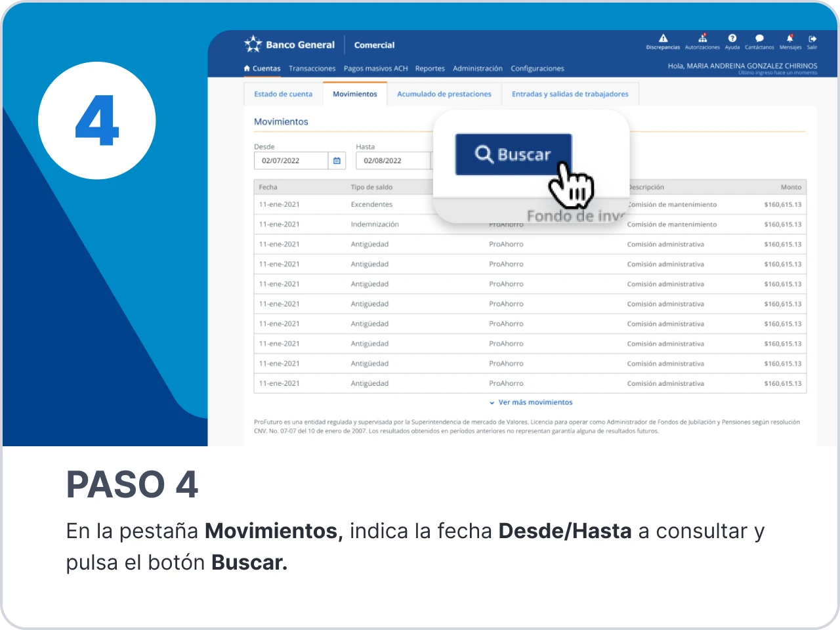Expand Ver más movimientos

534,402
